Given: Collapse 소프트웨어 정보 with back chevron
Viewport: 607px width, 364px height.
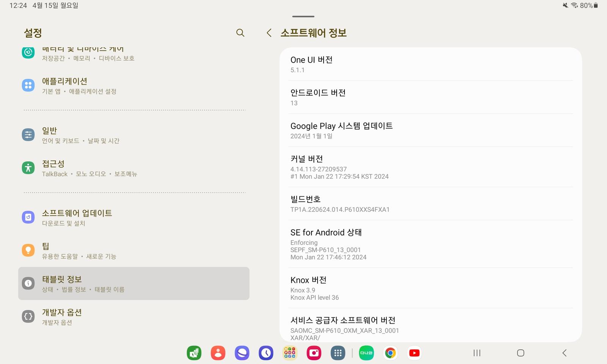Looking at the screenshot, I should [269, 33].
